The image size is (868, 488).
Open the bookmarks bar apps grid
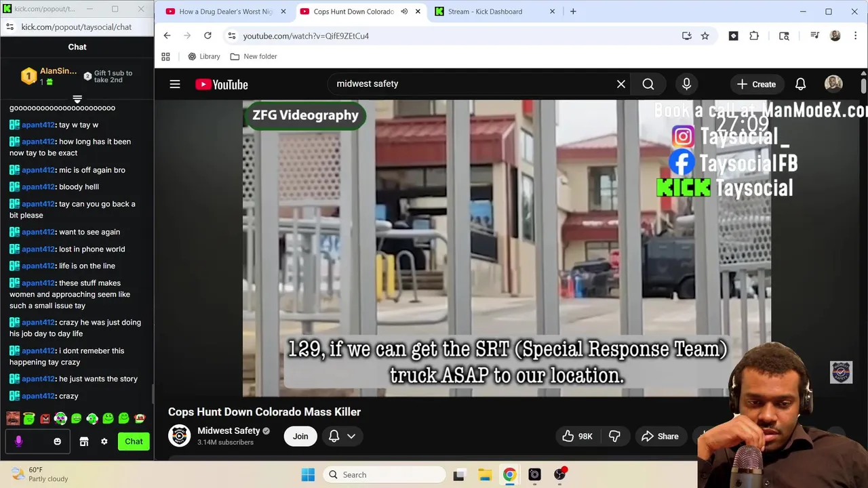click(x=165, y=57)
